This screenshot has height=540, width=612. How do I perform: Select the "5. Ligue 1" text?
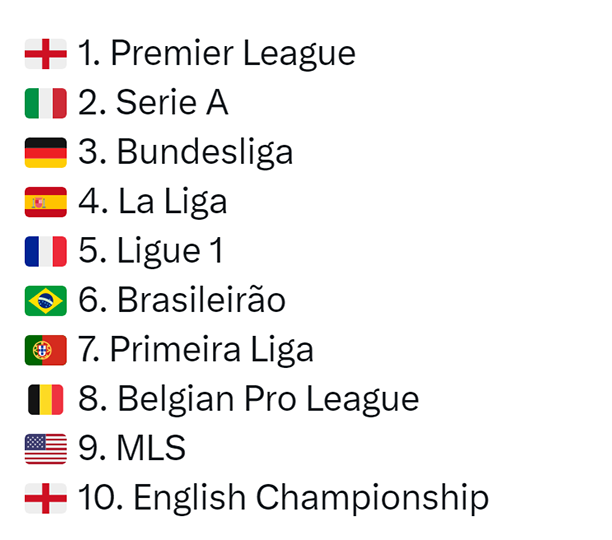point(150,251)
